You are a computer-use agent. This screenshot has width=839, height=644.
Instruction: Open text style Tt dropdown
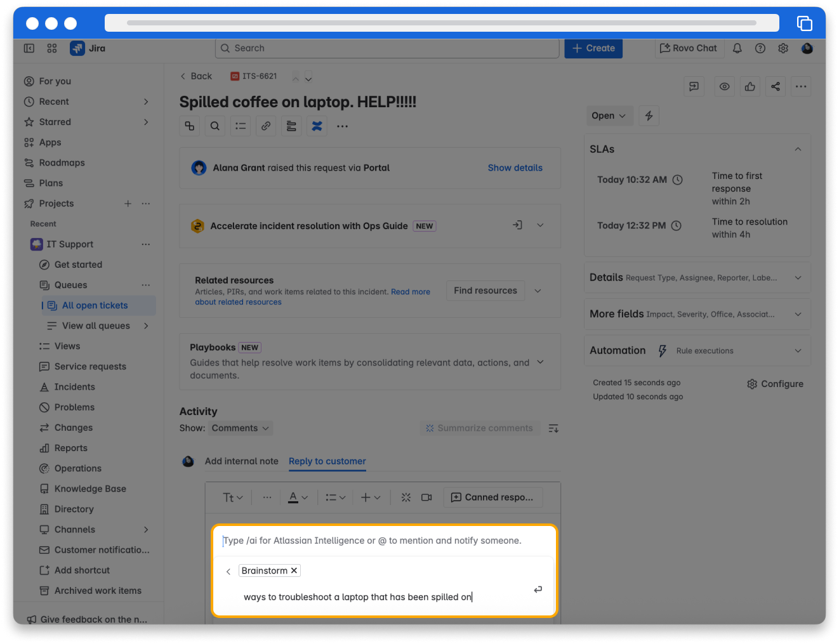point(232,497)
